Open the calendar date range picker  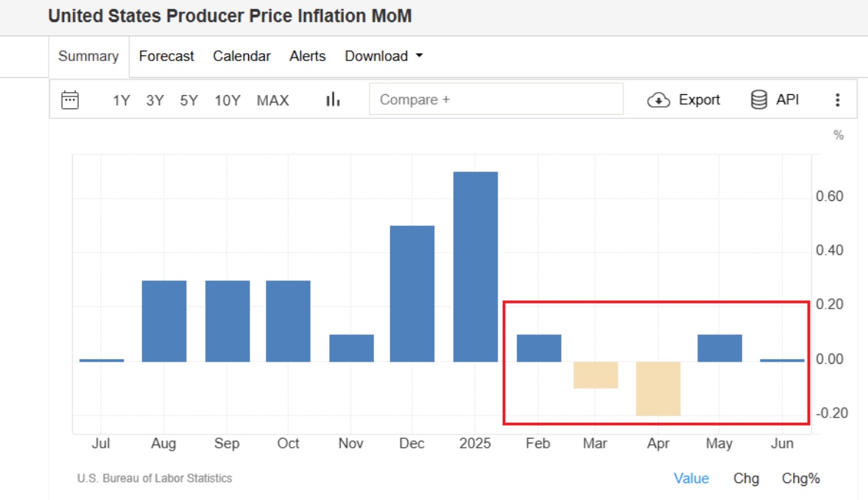point(70,99)
